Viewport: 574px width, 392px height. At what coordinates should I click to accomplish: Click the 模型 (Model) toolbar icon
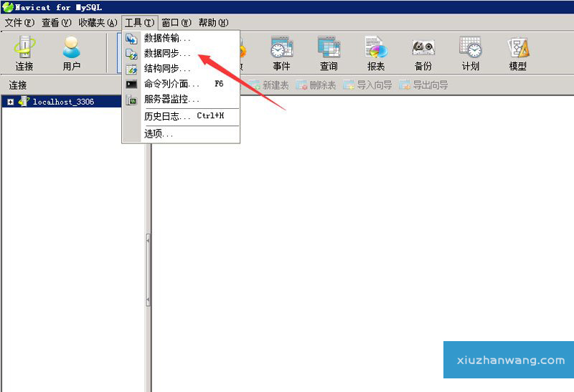pyautogui.click(x=518, y=53)
